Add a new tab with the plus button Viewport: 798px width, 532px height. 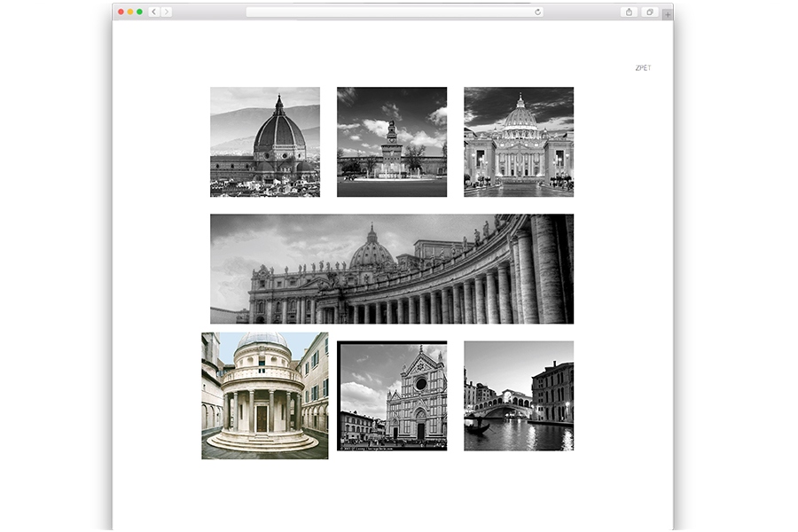(668, 14)
